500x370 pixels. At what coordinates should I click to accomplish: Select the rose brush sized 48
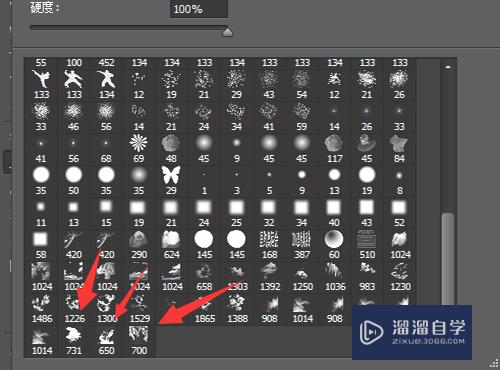[171, 143]
